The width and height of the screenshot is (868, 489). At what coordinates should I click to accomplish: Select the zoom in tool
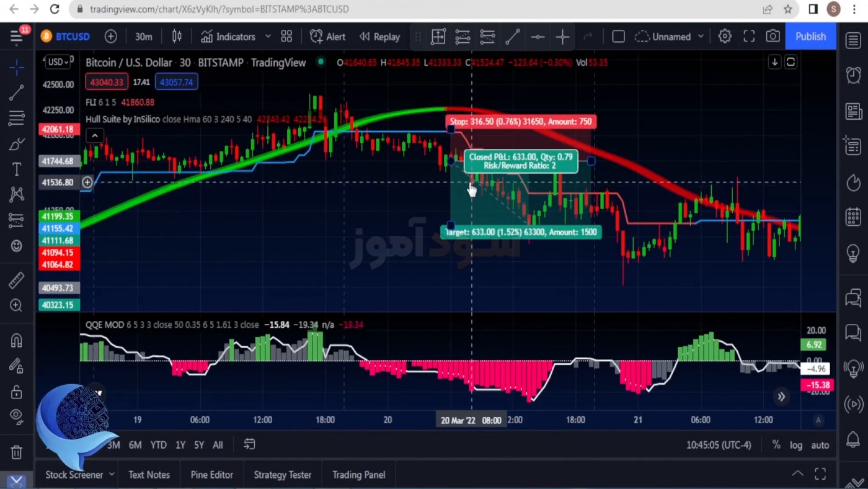[x=17, y=305]
